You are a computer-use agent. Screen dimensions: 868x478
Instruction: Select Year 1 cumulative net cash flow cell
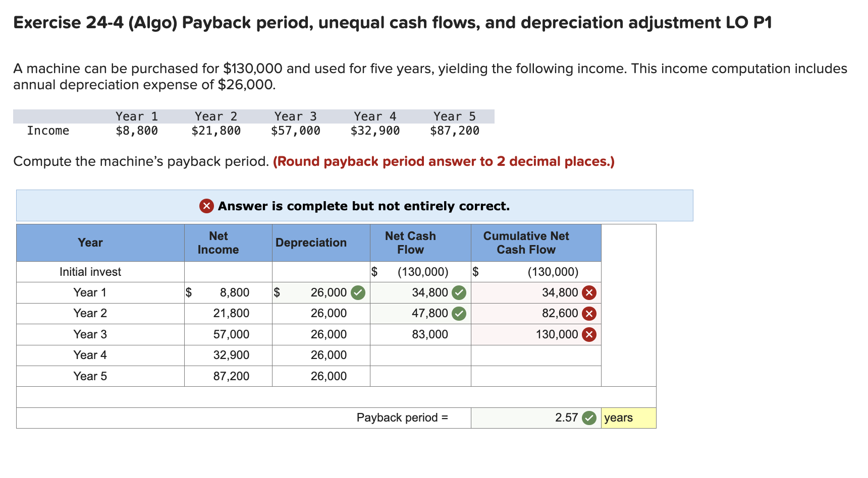[536, 292]
